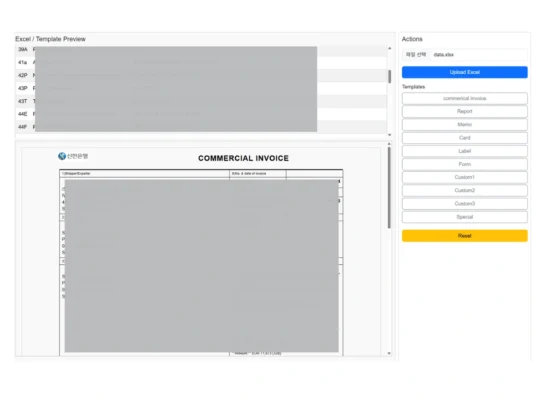
Task: Select the Custom1 template
Action: click(x=465, y=177)
